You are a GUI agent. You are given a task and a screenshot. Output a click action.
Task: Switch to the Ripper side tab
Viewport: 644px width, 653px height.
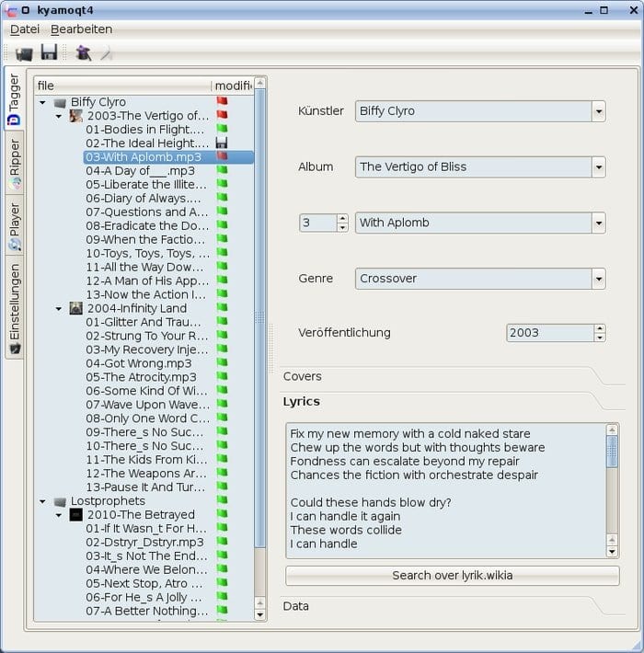pyautogui.click(x=14, y=164)
